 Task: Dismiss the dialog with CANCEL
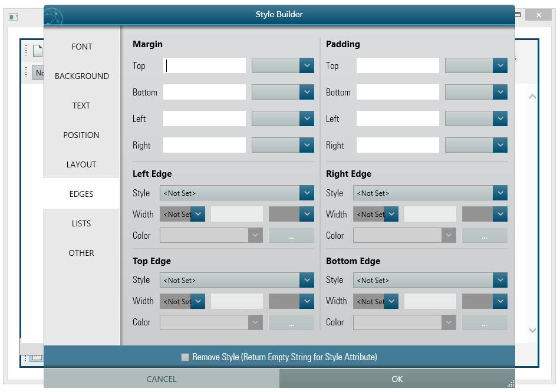point(162,379)
